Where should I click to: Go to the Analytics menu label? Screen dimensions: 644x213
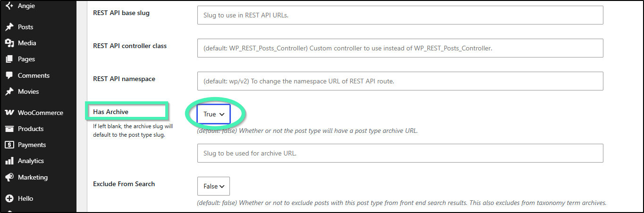[x=31, y=161]
